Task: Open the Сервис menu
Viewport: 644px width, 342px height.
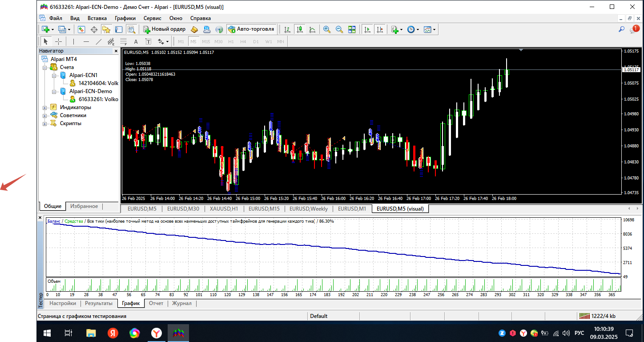Action: pos(152,18)
